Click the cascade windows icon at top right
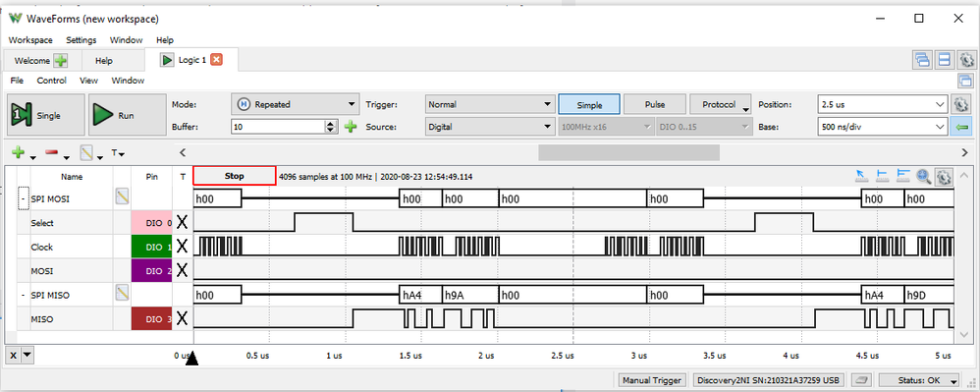The height and width of the screenshot is (392, 980). [x=922, y=60]
